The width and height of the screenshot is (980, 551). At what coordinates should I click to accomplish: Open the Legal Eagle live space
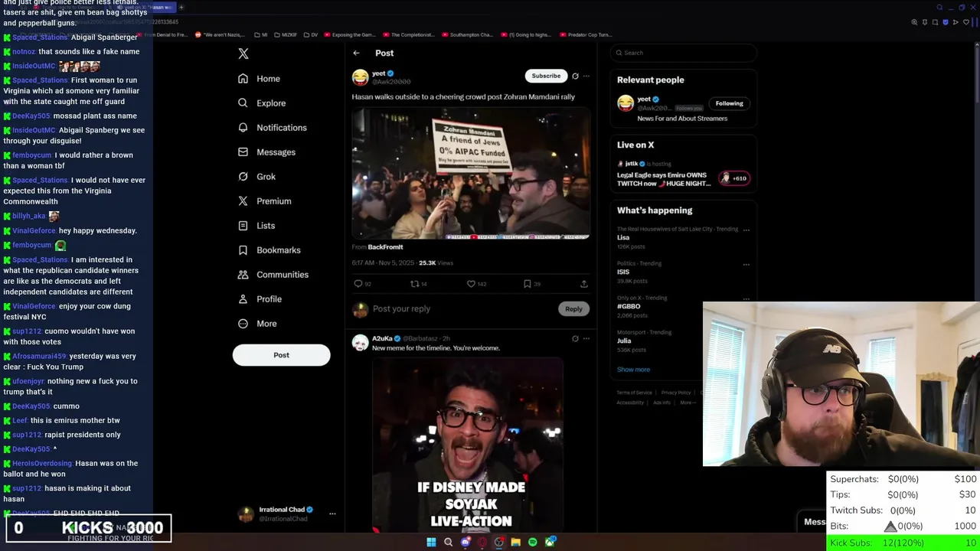662,179
